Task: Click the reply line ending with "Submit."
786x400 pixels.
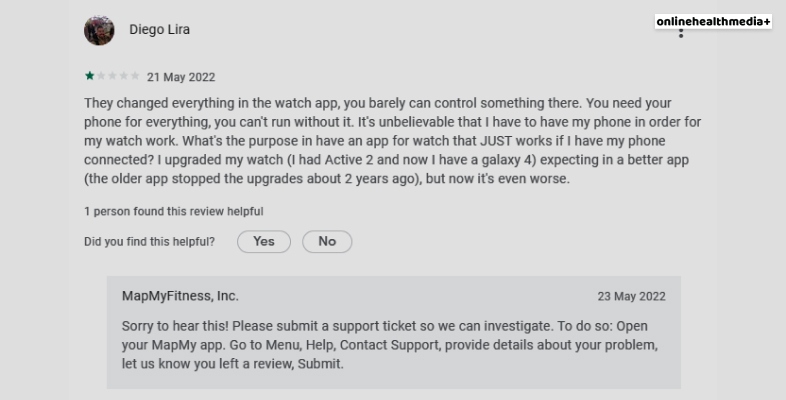Action: pyautogui.click(x=233, y=363)
